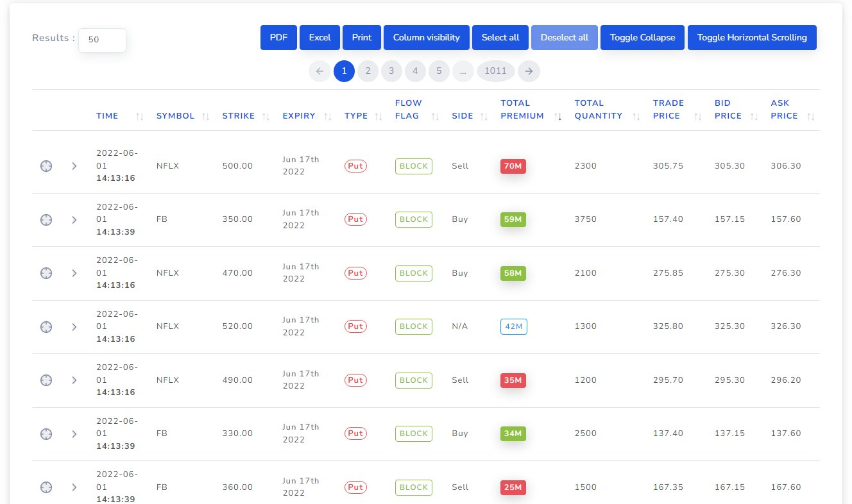Sort by Side column arrows
The height and width of the screenshot is (504, 852).
point(484,117)
